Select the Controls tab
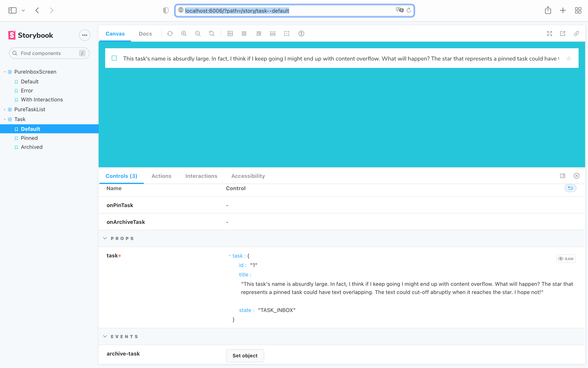 [122, 176]
